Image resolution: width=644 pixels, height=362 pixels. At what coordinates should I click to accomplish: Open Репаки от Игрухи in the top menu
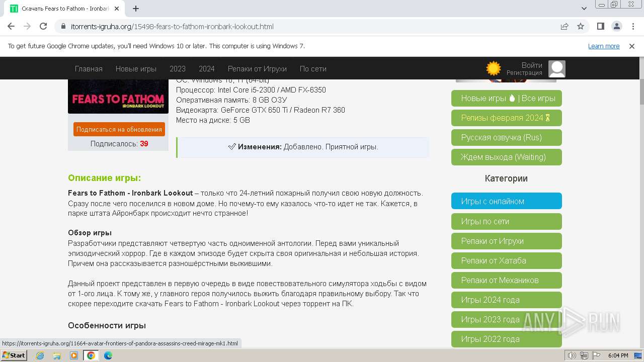(257, 69)
